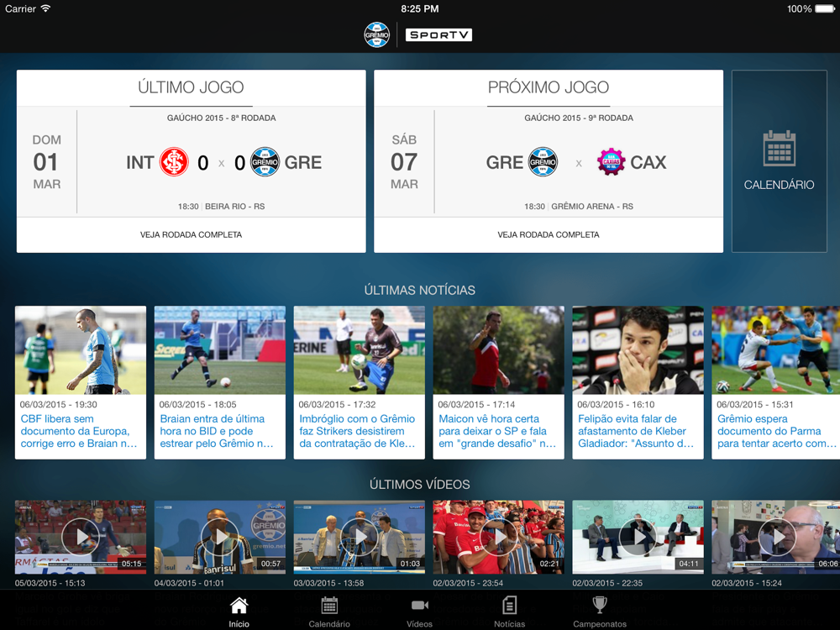Screen dimensions: 840x630
Task: Read news 'Felipão evita falar de afastamento'
Action: (x=636, y=431)
